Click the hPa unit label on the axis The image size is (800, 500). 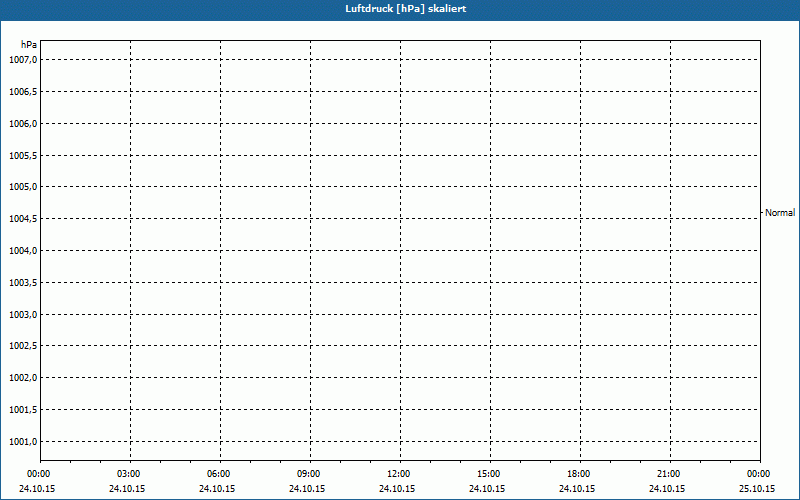(x=29, y=45)
